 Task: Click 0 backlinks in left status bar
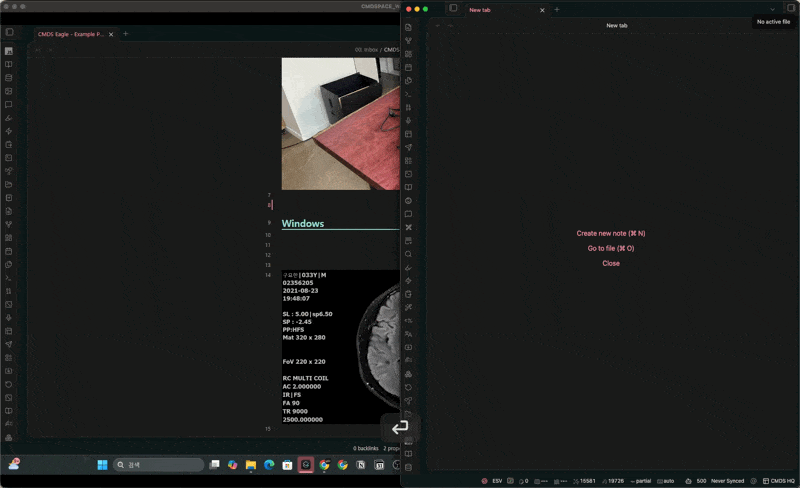pyautogui.click(x=366, y=448)
